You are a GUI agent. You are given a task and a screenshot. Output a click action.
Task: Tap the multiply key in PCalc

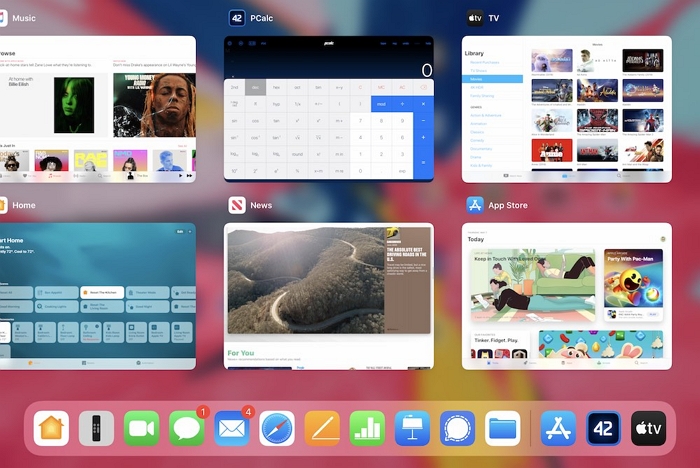coord(423,104)
